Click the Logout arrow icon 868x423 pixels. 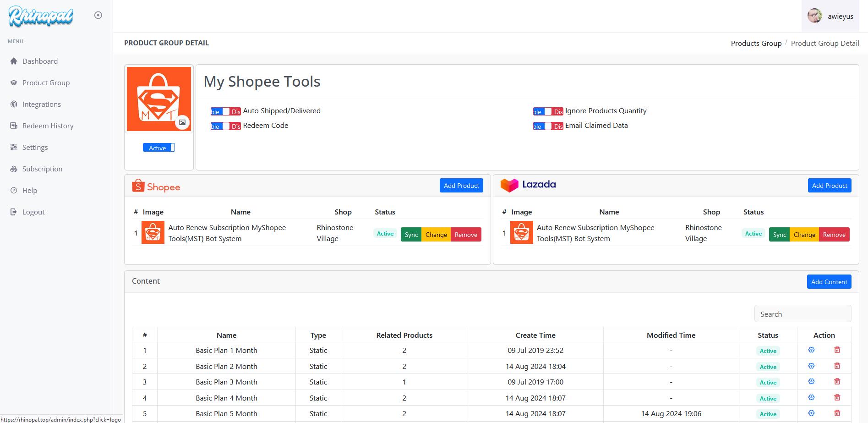click(x=14, y=212)
